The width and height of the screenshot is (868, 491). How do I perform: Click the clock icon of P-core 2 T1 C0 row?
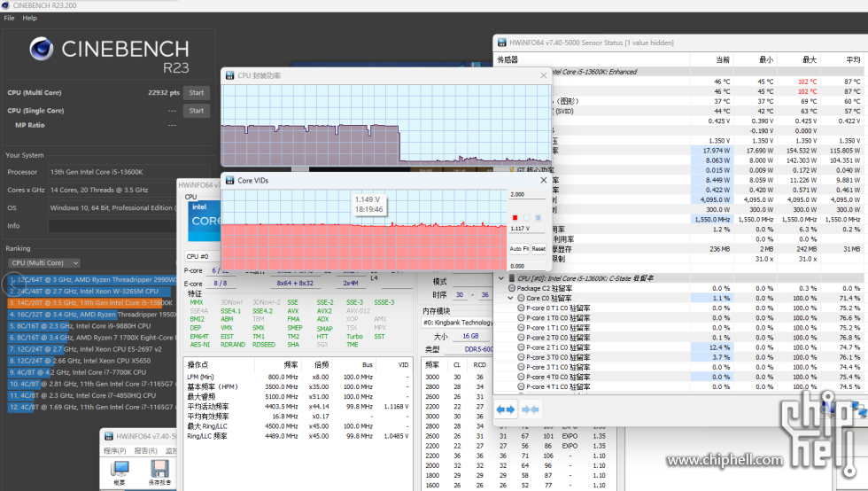point(521,347)
